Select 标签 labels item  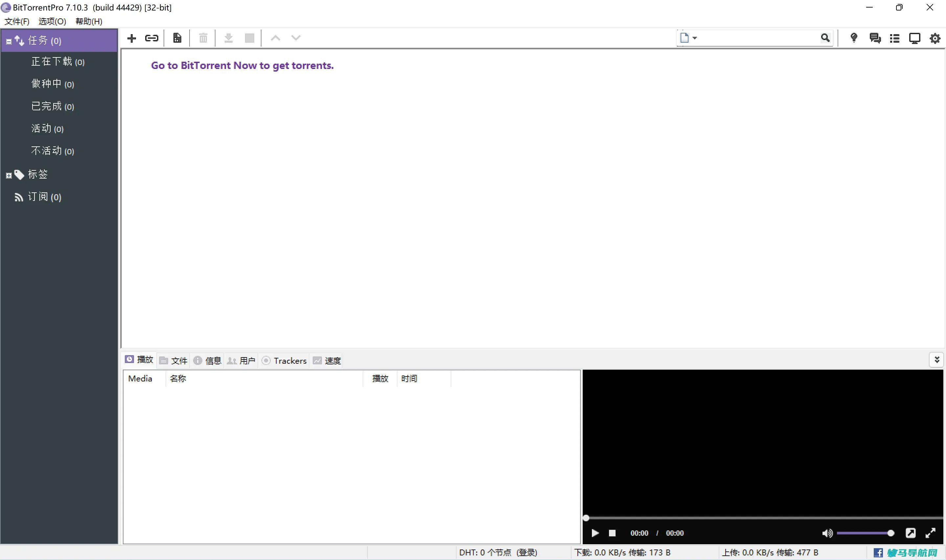pyautogui.click(x=38, y=174)
